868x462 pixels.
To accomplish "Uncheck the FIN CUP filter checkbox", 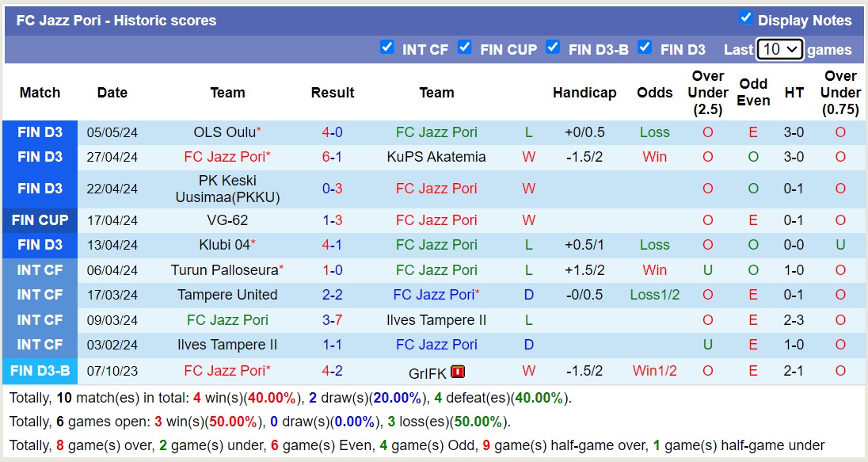I will click(465, 48).
